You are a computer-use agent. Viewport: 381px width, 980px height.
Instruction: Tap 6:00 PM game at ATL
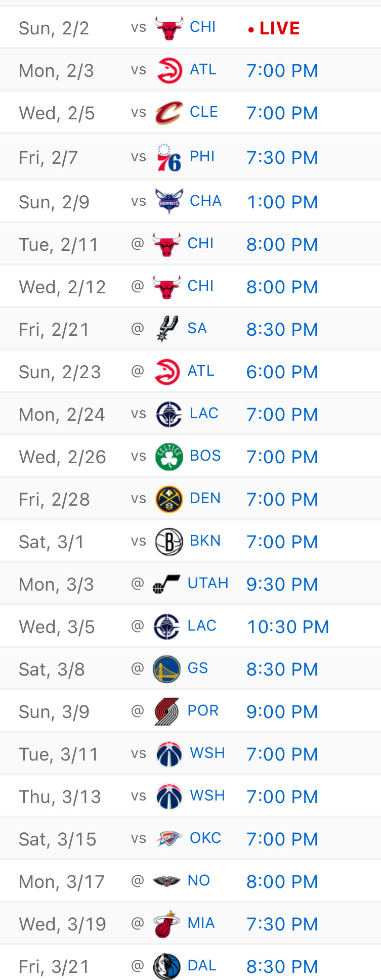tap(282, 372)
